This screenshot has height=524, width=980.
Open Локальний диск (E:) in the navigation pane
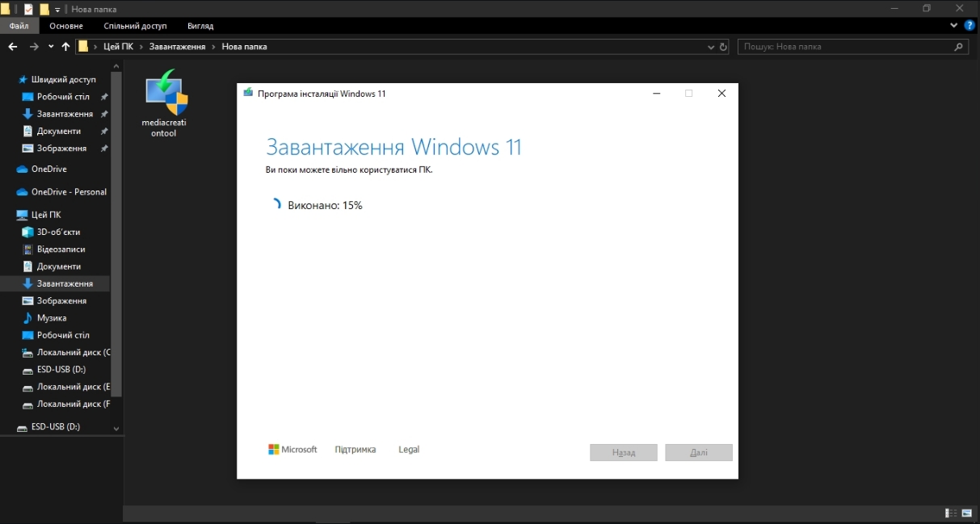tap(74, 387)
